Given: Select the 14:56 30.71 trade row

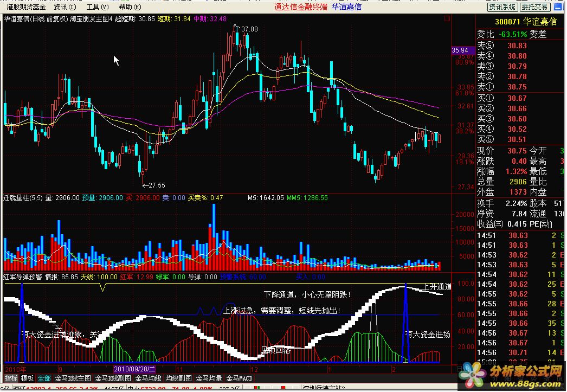Looking at the screenshot, I should point(520,352).
